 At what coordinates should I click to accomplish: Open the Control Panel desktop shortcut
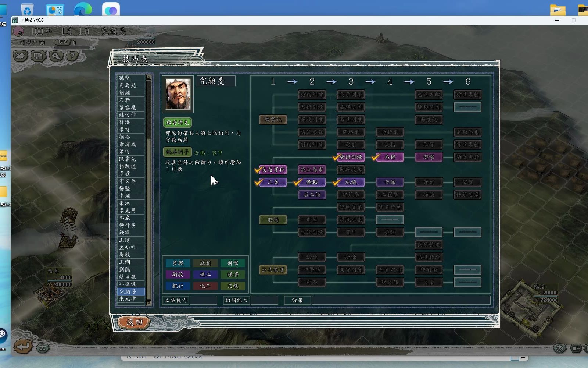point(55,10)
